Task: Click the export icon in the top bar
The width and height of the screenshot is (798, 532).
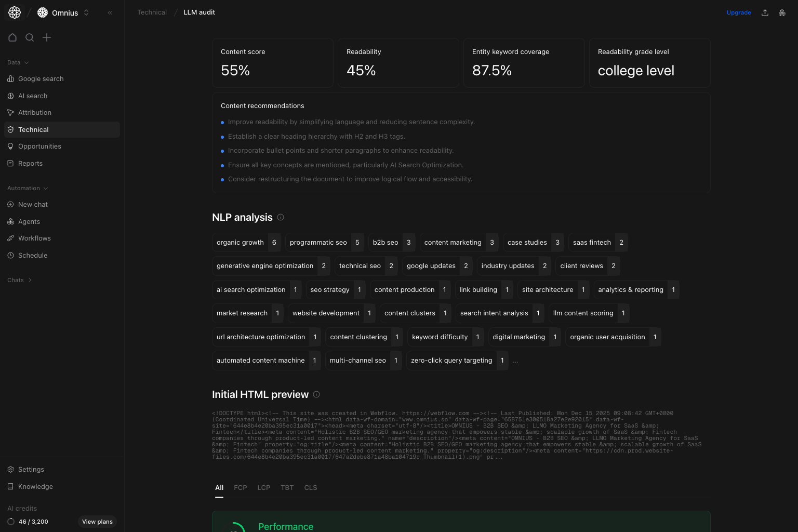Action: (765, 12)
